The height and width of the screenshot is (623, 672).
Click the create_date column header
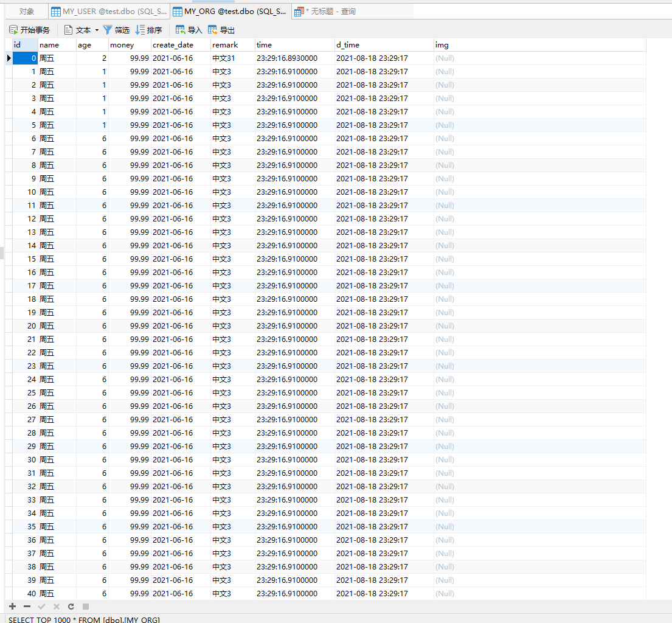click(181, 45)
